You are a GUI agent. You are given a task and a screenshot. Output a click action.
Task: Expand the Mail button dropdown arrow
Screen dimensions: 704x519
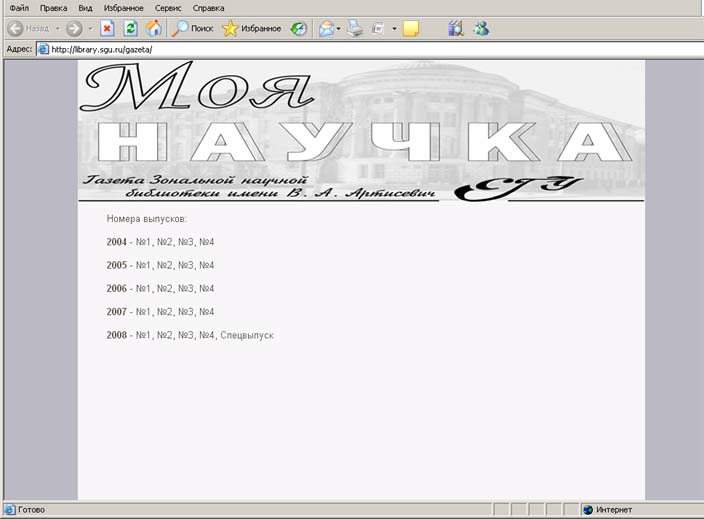coord(339,29)
